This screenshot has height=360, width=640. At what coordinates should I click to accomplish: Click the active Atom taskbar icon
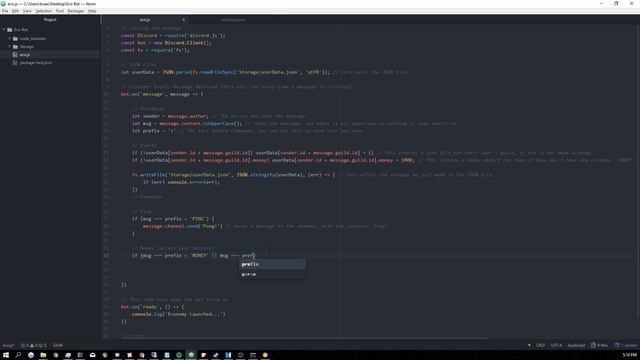191,355
